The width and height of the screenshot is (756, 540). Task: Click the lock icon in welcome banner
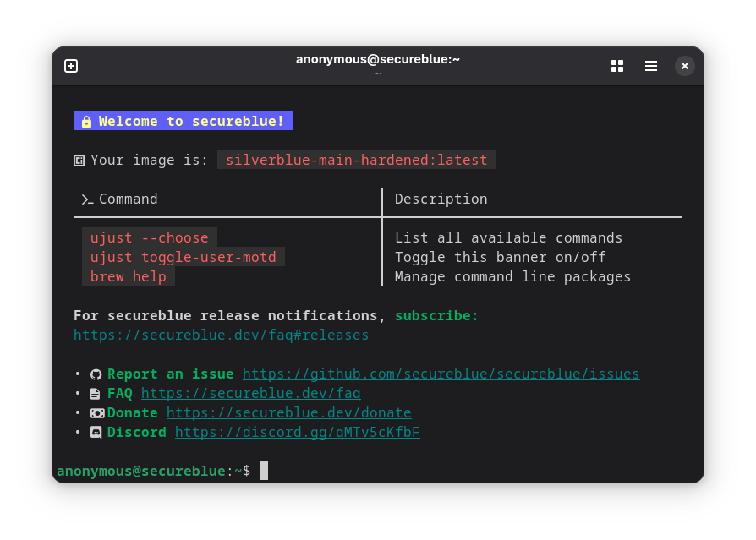tap(86, 122)
